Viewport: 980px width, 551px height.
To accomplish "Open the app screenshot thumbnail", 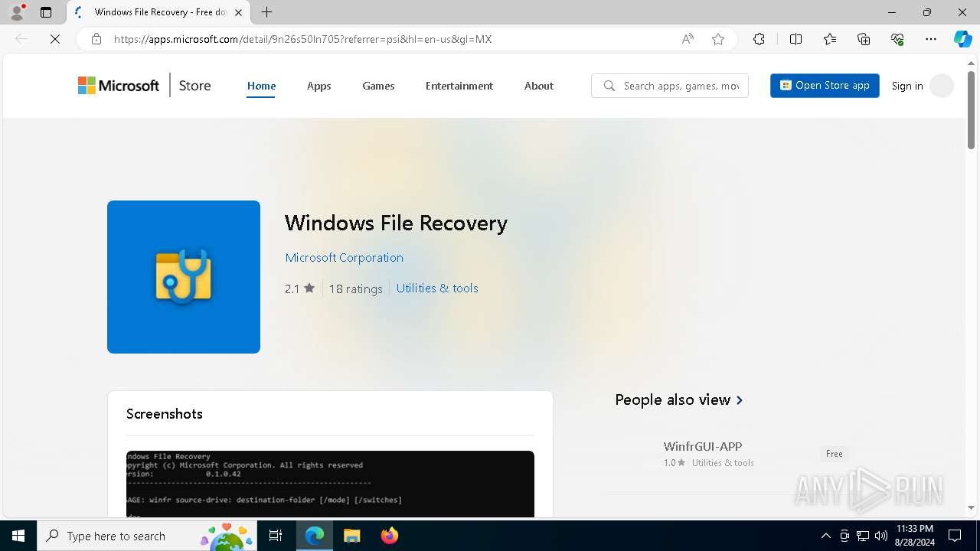I will [330, 484].
